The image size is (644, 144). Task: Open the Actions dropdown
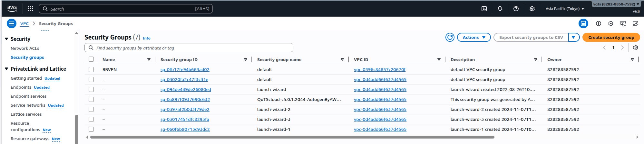(x=473, y=37)
